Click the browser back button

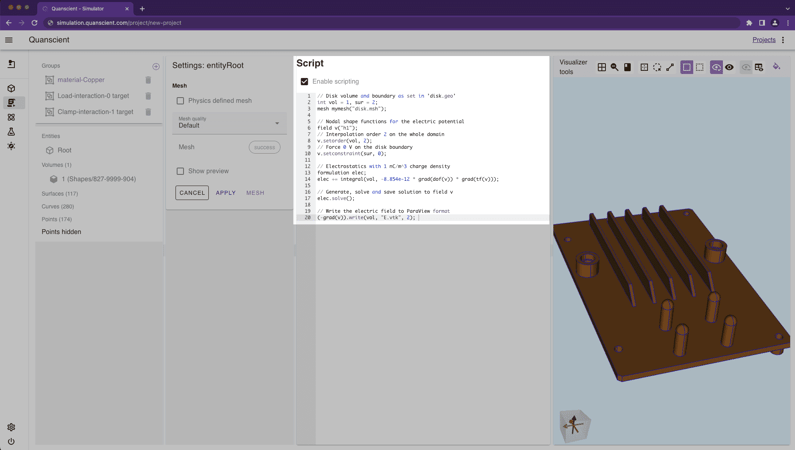9,23
